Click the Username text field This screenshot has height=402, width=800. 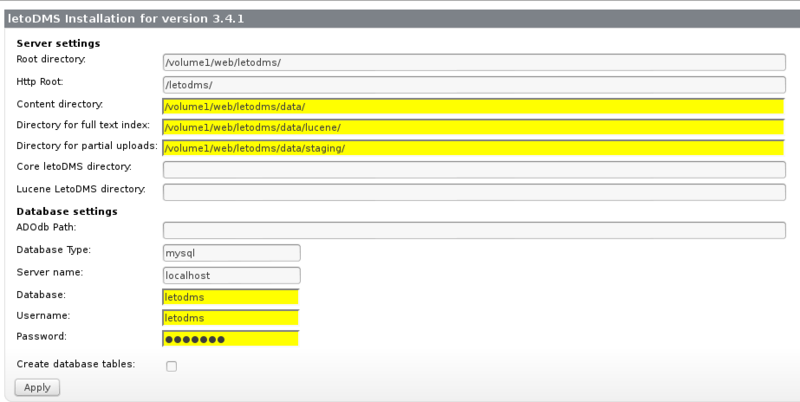231,318
